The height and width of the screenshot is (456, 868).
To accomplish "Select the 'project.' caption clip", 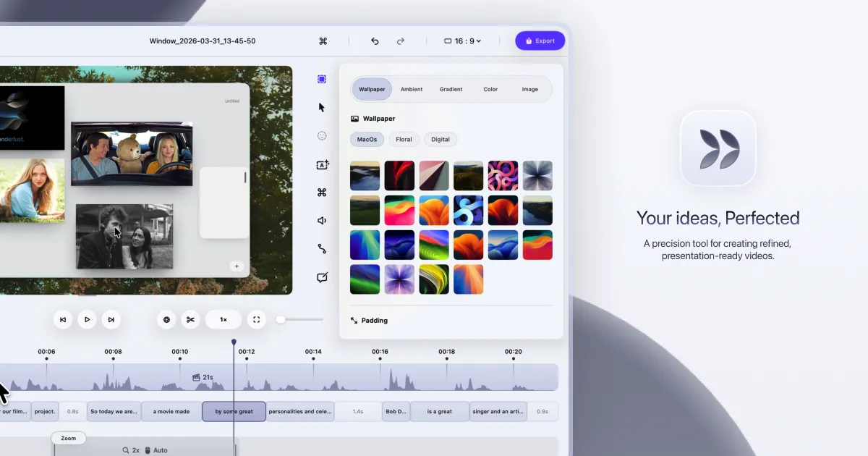I will point(45,411).
